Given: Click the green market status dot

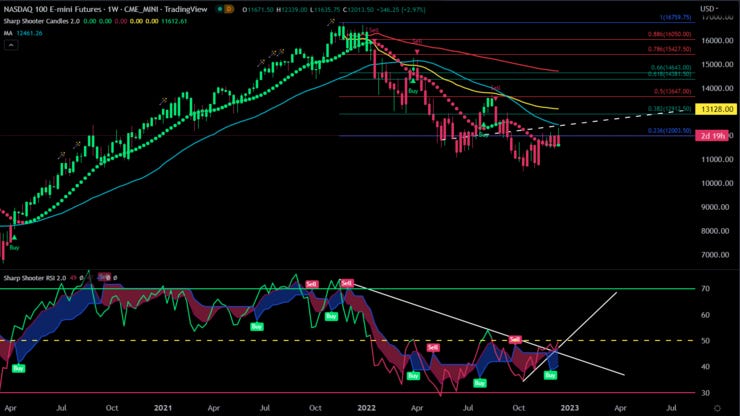Looking at the screenshot, I should (220, 9).
